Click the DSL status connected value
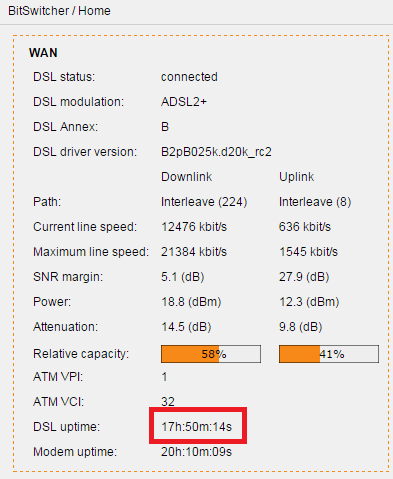This screenshot has height=479, width=393. pos(189,77)
